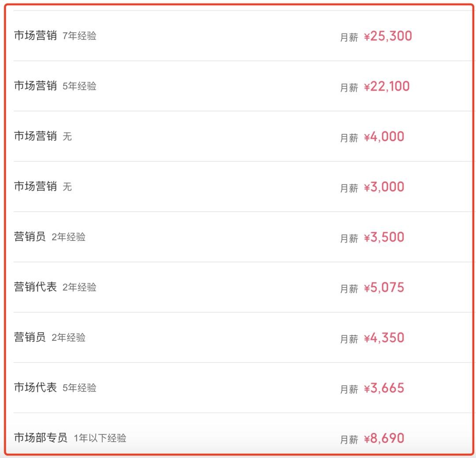476x458 pixels.
Task: Select 营销员 title in the ¥4,350 row
Action: pyautogui.click(x=30, y=337)
